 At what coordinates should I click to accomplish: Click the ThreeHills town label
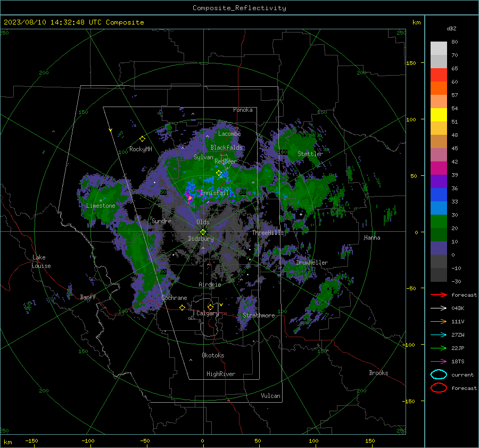point(268,233)
